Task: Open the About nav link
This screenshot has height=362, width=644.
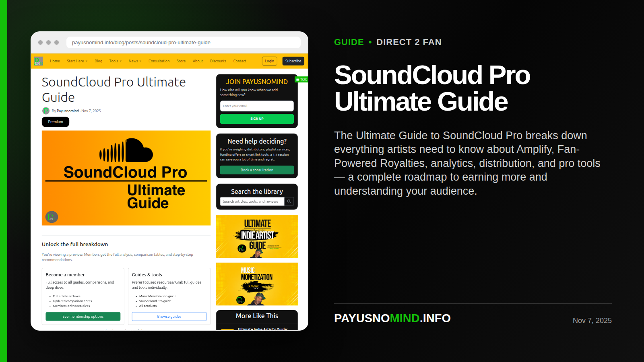Action: click(x=198, y=61)
